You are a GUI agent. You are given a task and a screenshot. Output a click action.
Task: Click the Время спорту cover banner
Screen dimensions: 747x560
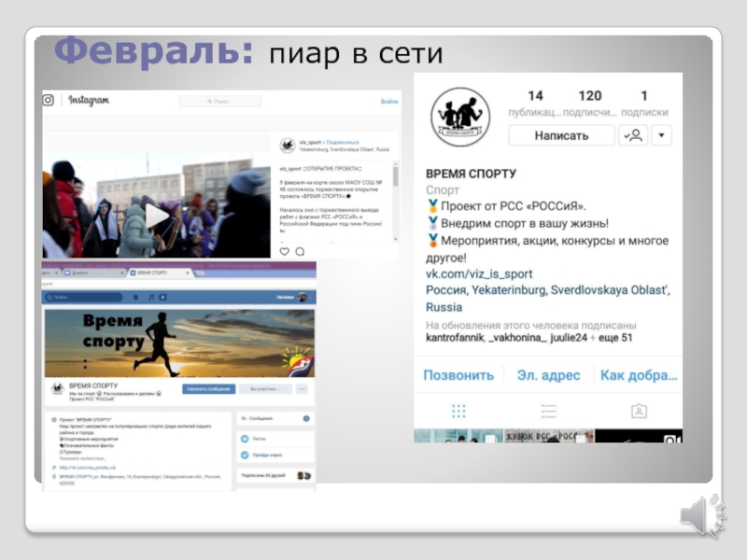(179, 343)
